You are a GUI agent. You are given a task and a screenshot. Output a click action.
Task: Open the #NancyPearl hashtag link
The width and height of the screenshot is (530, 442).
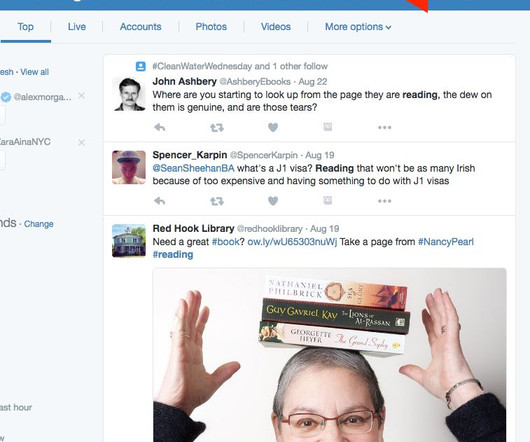(445, 242)
